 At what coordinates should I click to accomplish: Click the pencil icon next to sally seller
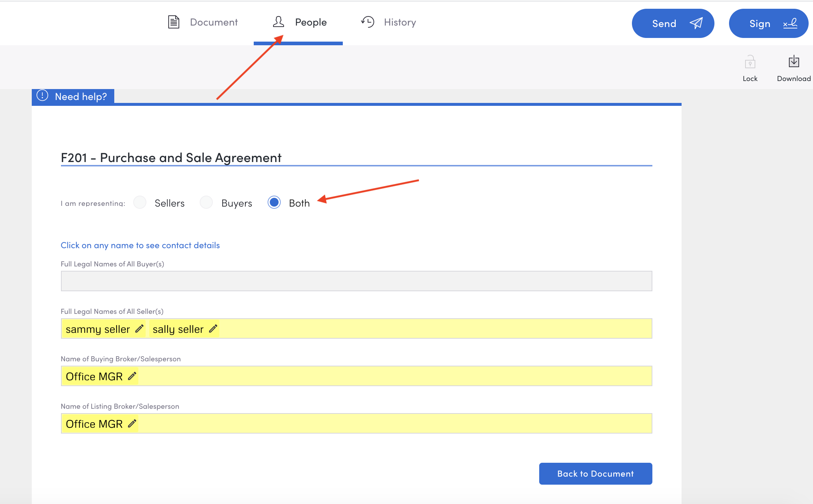click(x=213, y=329)
